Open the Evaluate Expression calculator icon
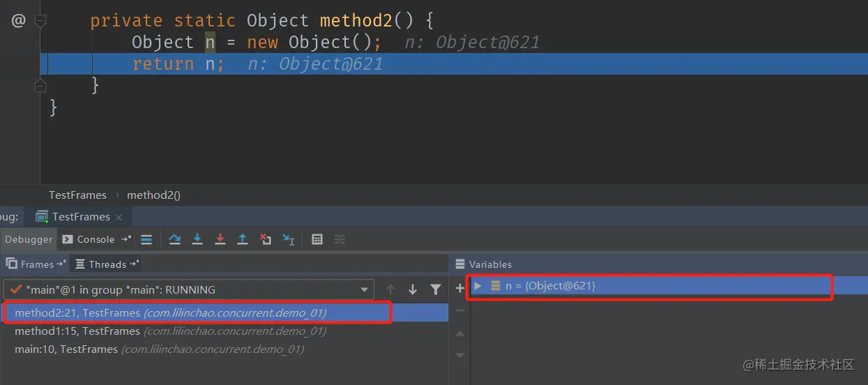 point(317,239)
